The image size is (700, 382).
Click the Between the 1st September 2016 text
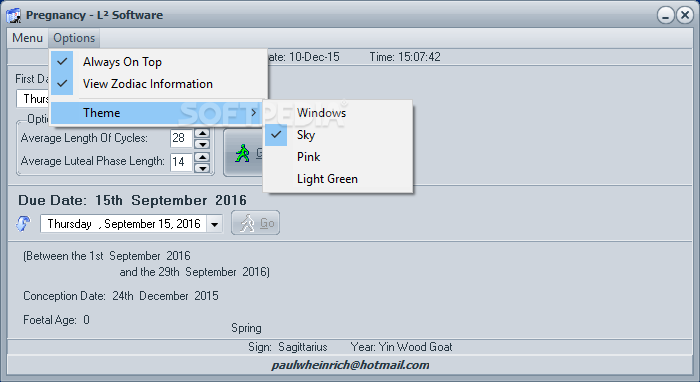(107, 256)
